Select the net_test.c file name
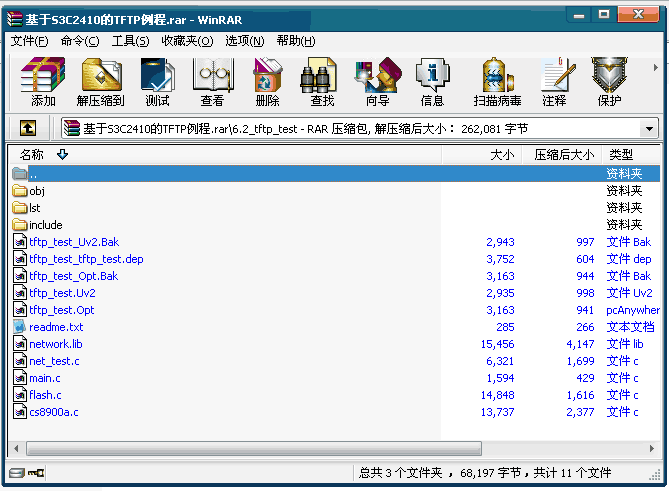Screen dimensions: 669x491 [54, 361]
